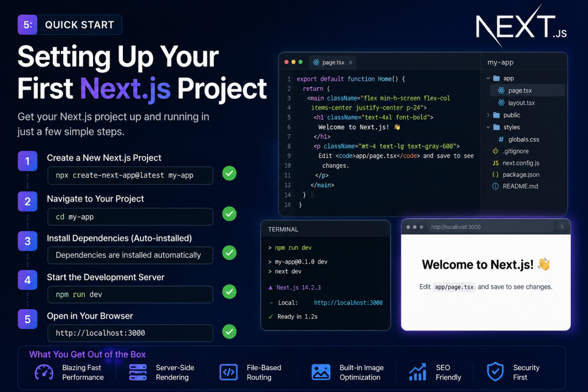Click the green check beside npm run dev
Viewport: 588px width, 392px height.
229,292
